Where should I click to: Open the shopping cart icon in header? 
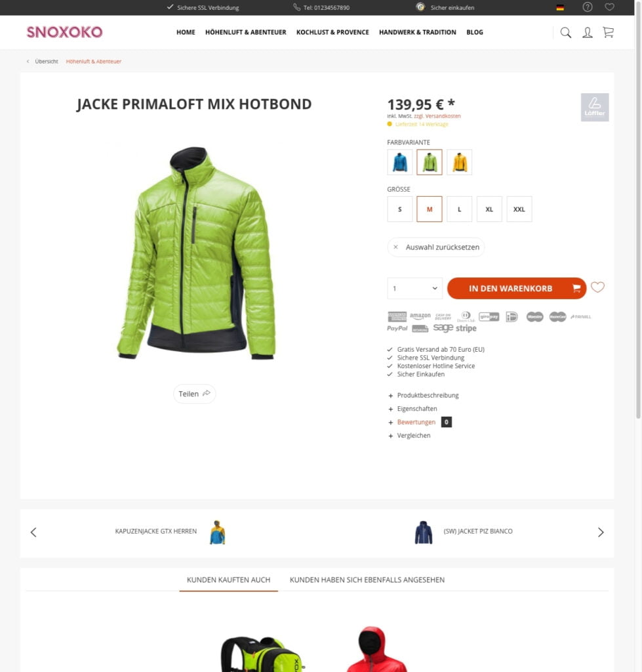pos(608,32)
